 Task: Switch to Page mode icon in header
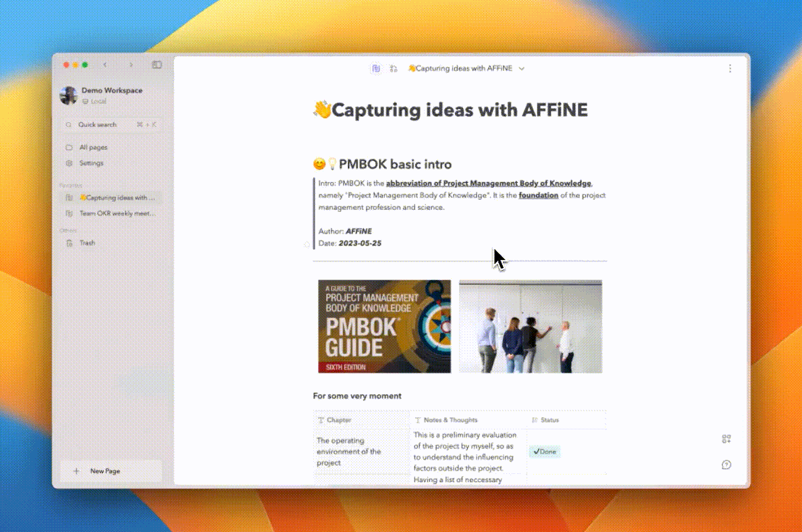coord(376,69)
